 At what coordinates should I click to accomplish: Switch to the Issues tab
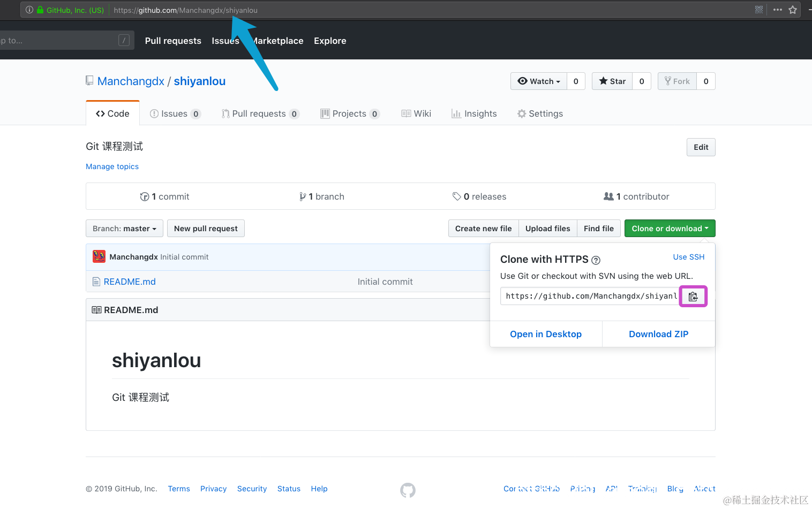[175, 113]
